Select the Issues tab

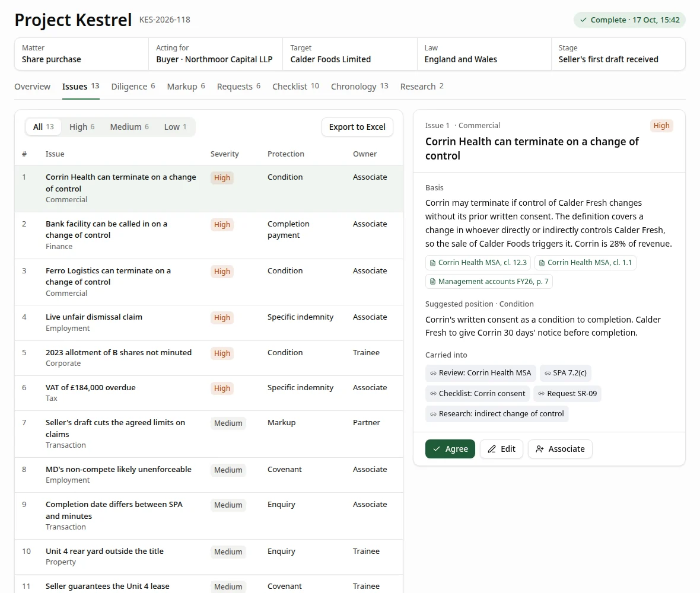pyautogui.click(x=80, y=87)
